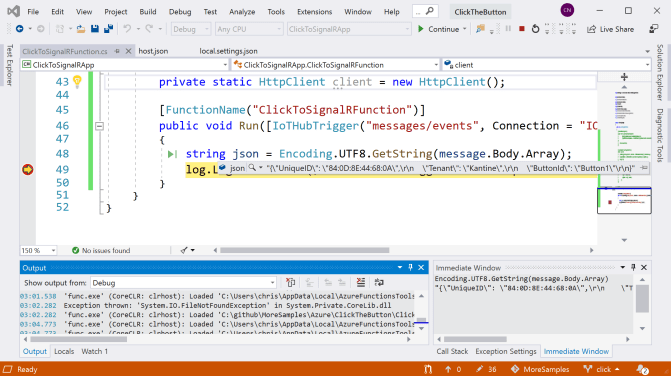Click the notifications icon in status bar
This screenshot has width=671, height=376.
[x=642, y=369]
